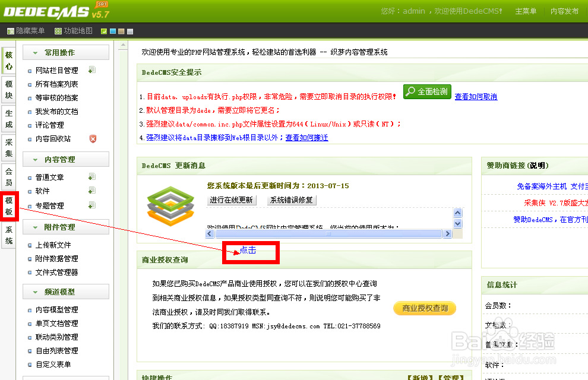Click the 系统错误修复 button
Image resolution: width=588 pixels, height=380 pixels.
pos(292,200)
